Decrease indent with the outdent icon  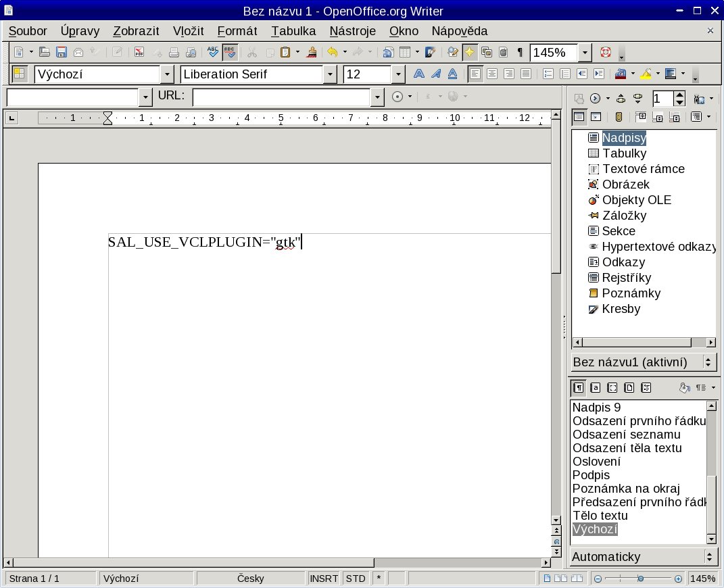point(582,74)
